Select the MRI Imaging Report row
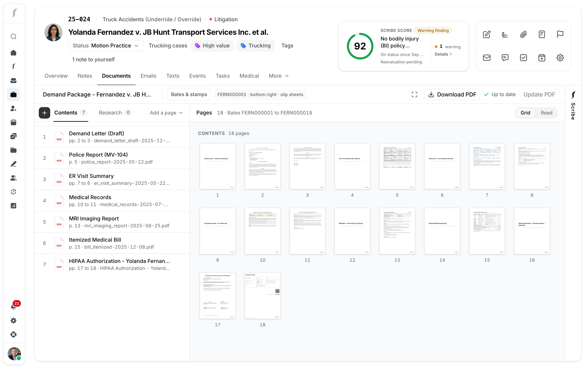Screen dimensions: 588x368 point(112,222)
